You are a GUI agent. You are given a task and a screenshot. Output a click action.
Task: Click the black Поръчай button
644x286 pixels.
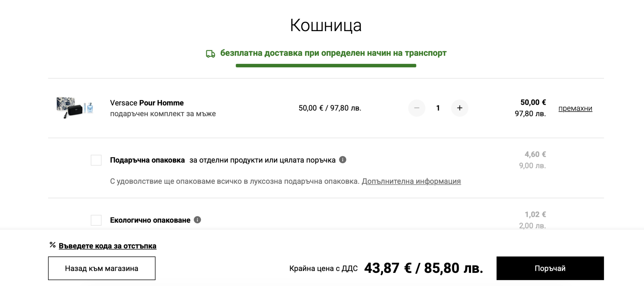pyautogui.click(x=550, y=268)
